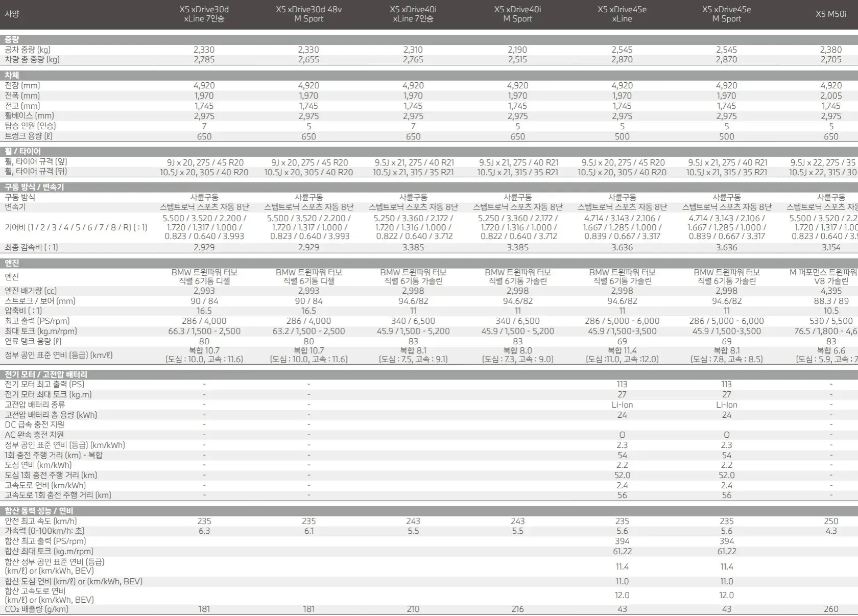
Task: Click the X5 M50i column header
Action: click(831, 14)
